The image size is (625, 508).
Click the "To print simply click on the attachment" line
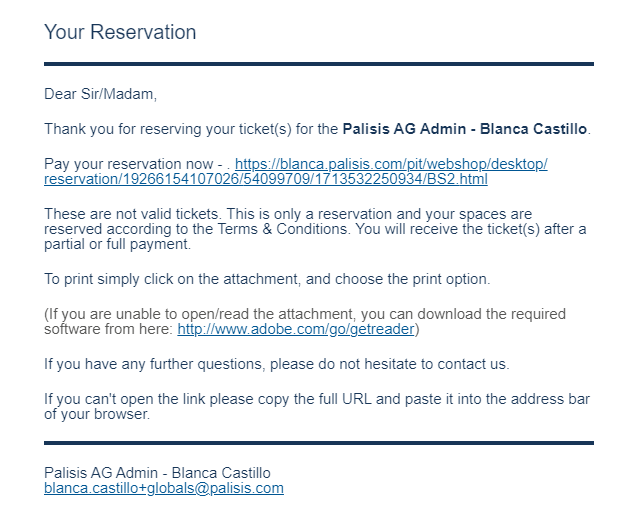(x=267, y=279)
